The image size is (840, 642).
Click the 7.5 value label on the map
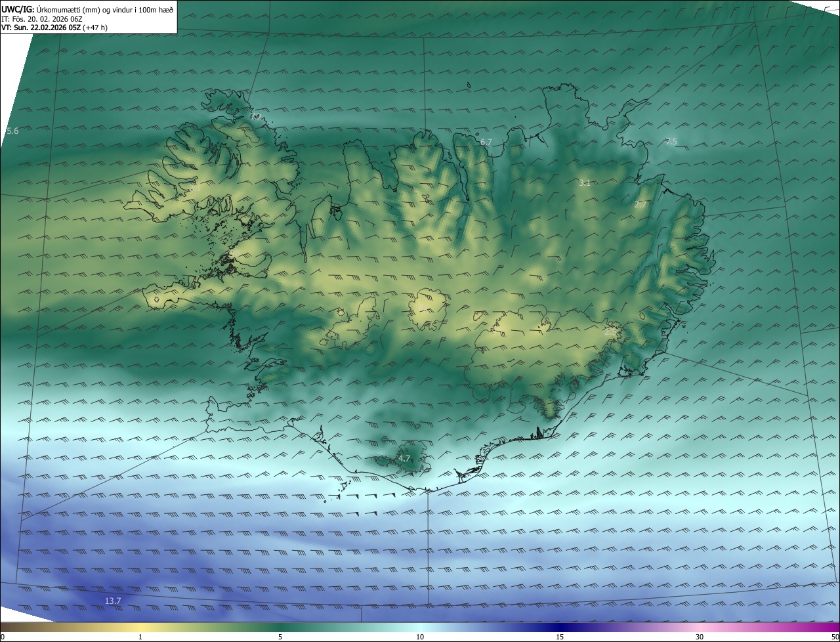pyautogui.click(x=671, y=142)
